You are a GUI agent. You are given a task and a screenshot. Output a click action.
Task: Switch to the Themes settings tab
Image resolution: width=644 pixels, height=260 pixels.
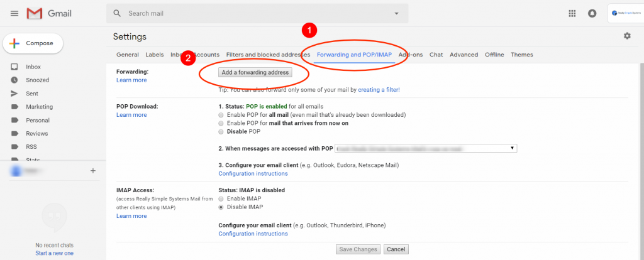coord(522,55)
